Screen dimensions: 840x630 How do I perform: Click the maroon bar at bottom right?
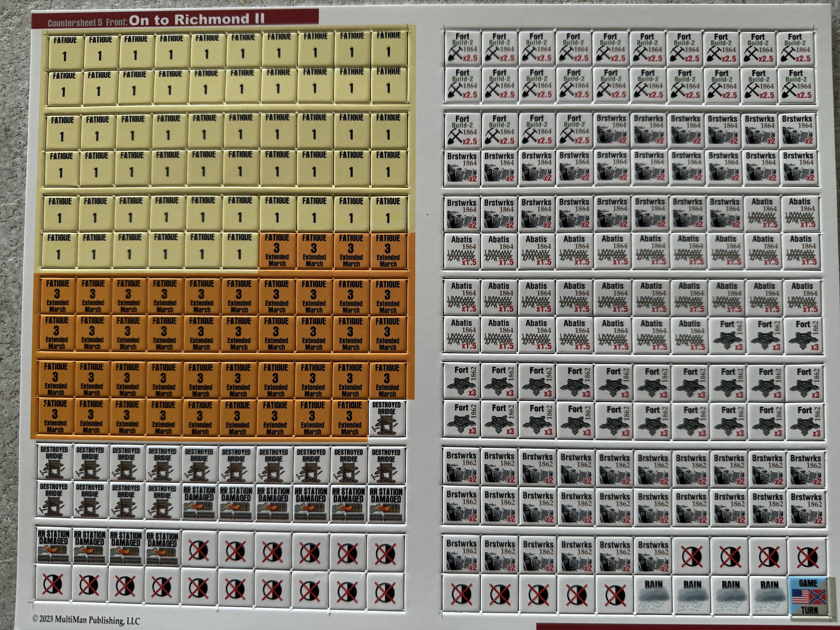click(x=687, y=626)
